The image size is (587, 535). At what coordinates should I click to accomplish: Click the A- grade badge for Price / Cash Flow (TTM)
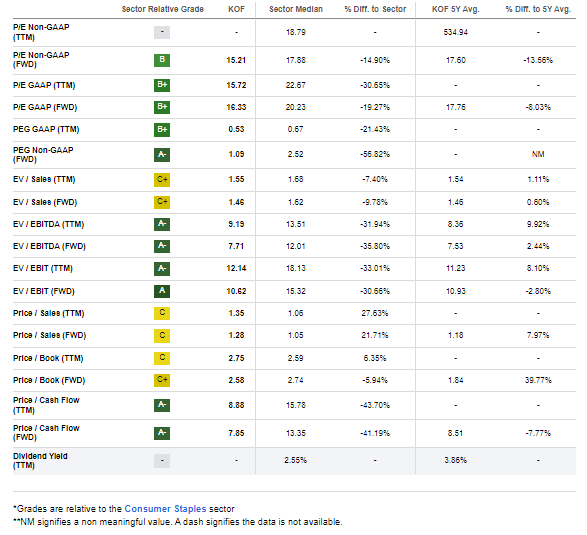(x=162, y=405)
